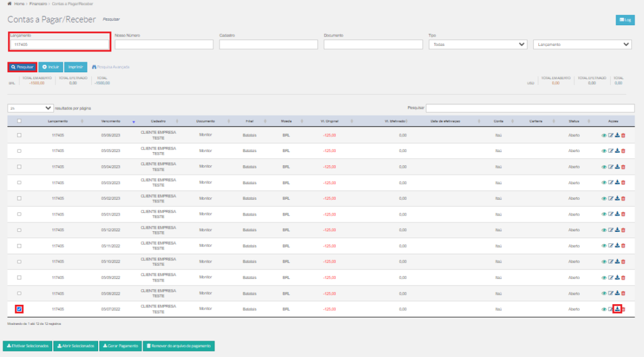This screenshot has height=357, width=644.
Task: Open the Tipo dropdown showing Todas
Action: (478, 45)
